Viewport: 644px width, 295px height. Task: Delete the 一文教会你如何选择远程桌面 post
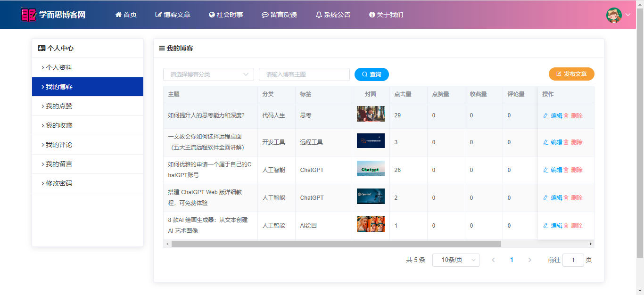tap(573, 142)
